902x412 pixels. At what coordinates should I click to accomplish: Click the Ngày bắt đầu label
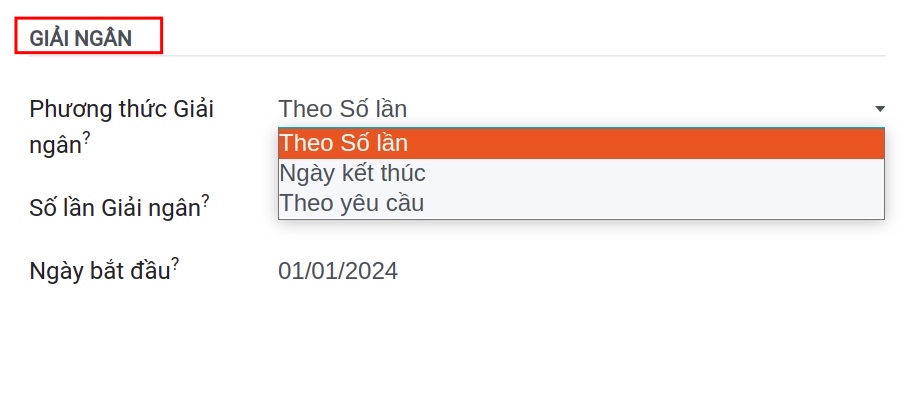(x=100, y=271)
